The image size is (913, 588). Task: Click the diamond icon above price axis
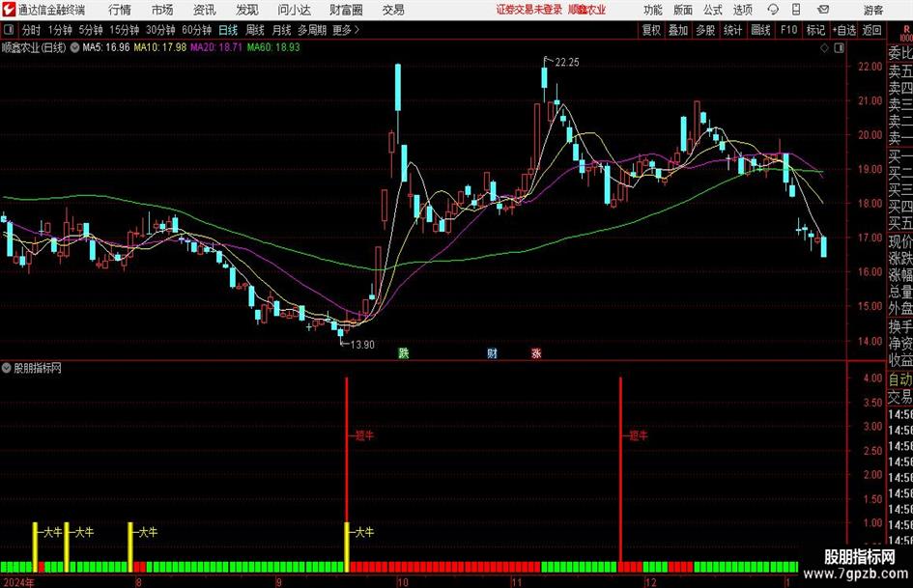(824, 48)
